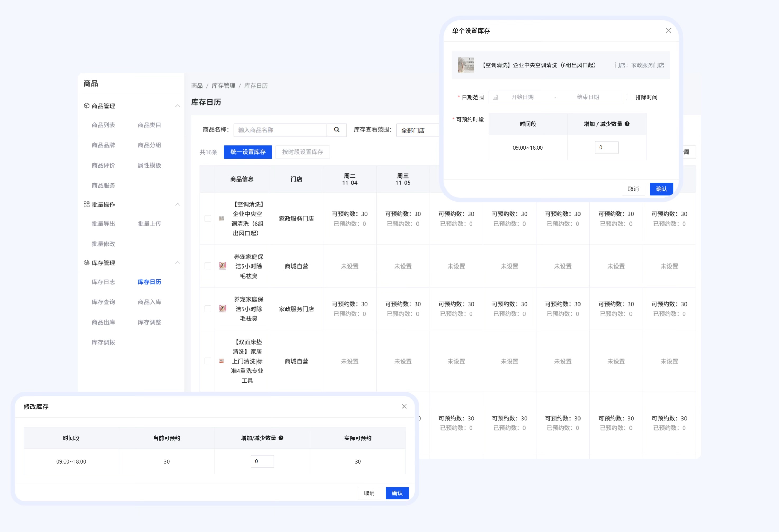Image resolution: width=779 pixels, height=532 pixels.
Task: Click calendar icon in date range field
Action: [495, 97]
